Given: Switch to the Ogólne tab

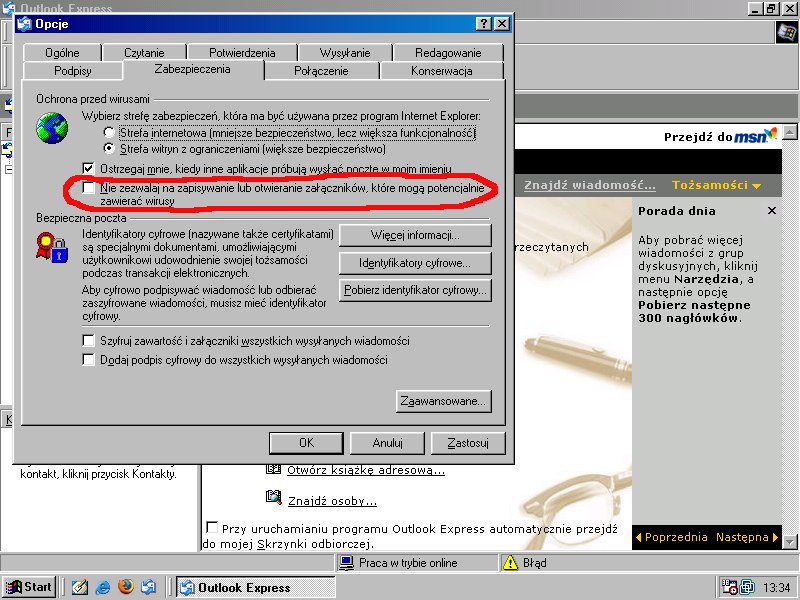Looking at the screenshot, I should [x=62, y=53].
